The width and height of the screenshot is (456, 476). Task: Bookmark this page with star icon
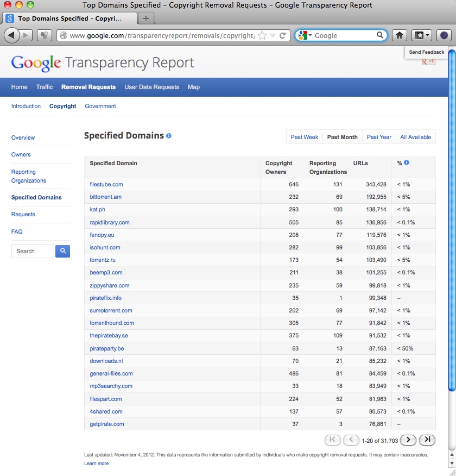pos(262,36)
